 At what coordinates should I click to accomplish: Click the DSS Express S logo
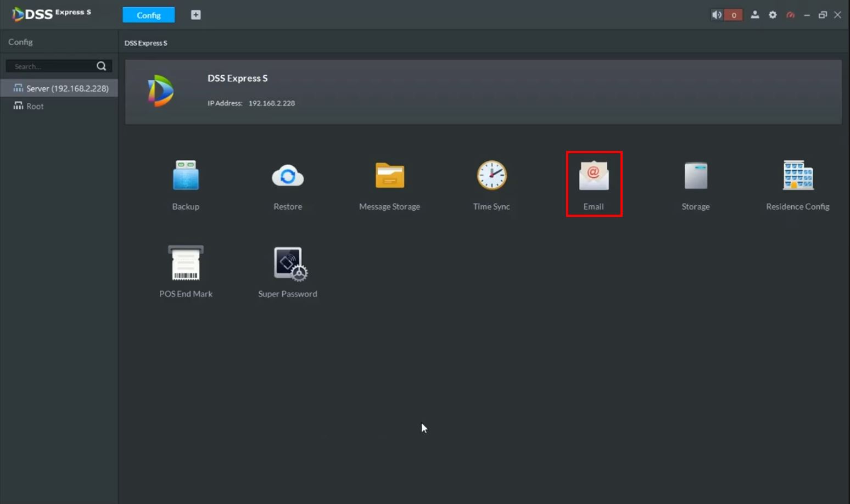click(x=51, y=14)
